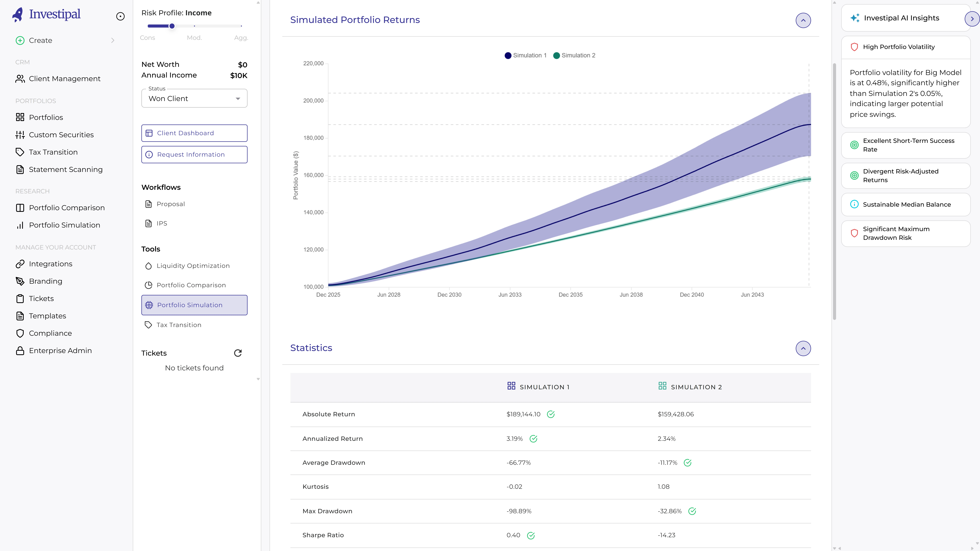Click the Liquidity Optimization droplet icon
The image size is (980, 551).
[x=148, y=266]
